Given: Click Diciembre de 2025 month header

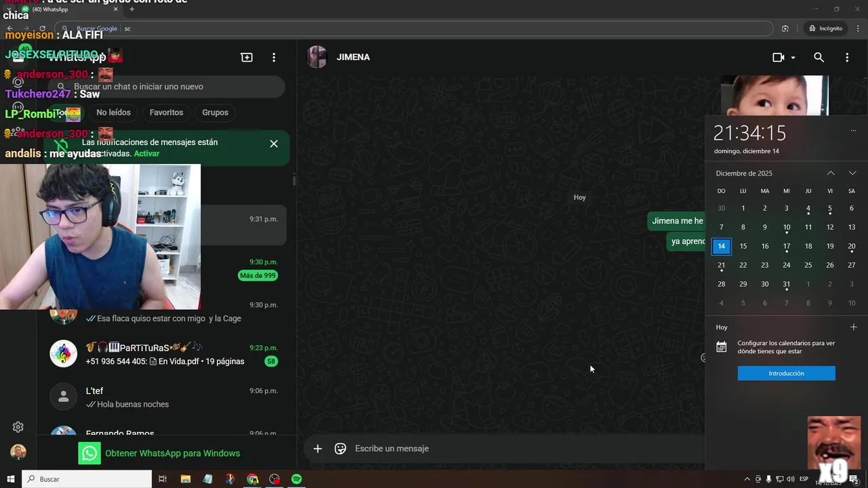Looking at the screenshot, I should pyautogui.click(x=744, y=174).
